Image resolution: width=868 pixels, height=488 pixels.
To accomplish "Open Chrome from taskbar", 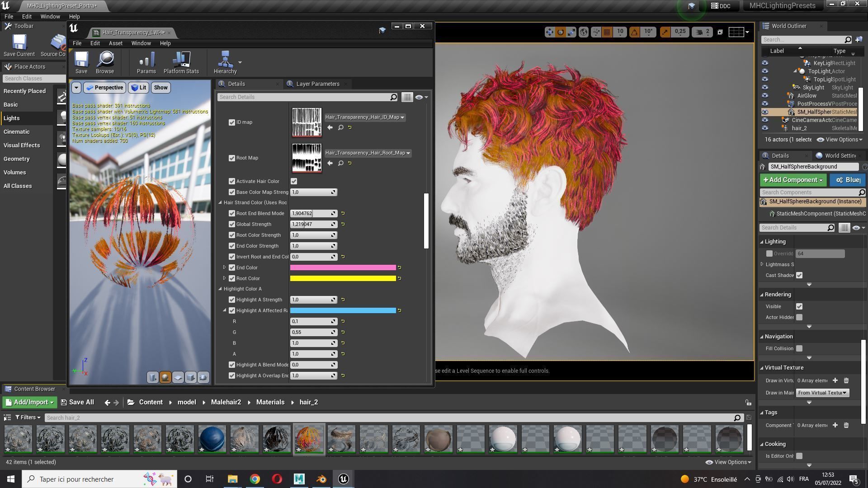I will 255,479.
